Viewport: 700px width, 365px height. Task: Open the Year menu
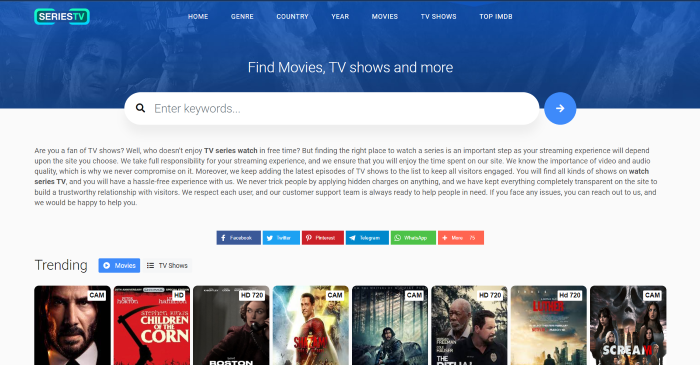pyautogui.click(x=340, y=17)
